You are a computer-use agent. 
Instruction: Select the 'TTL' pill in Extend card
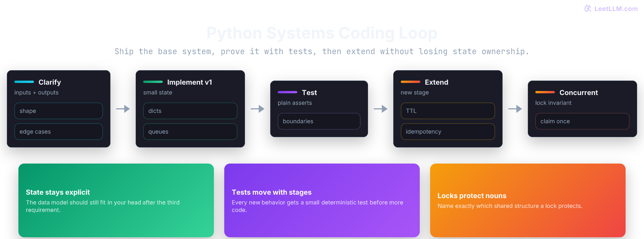tap(448, 111)
